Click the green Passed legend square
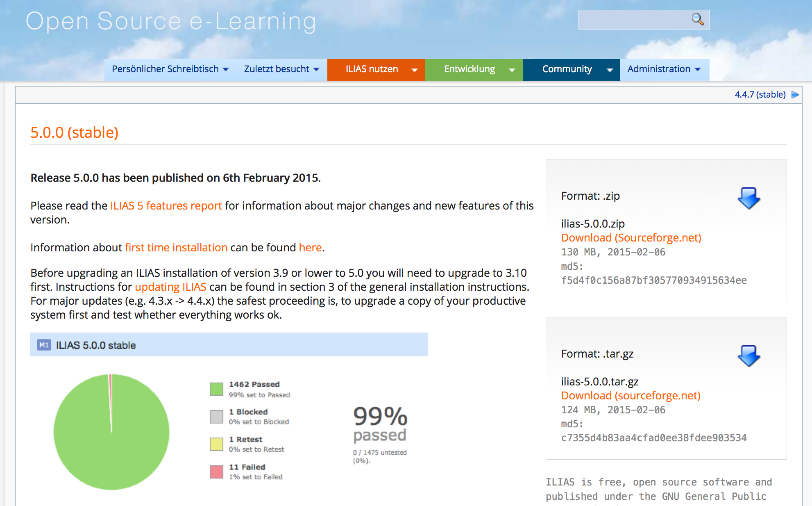 point(216,389)
